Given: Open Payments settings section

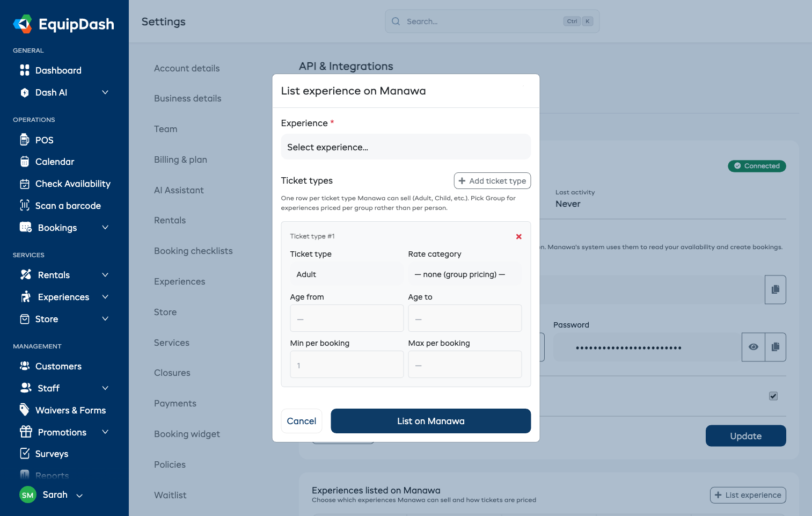Looking at the screenshot, I should click(x=175, y=403).
